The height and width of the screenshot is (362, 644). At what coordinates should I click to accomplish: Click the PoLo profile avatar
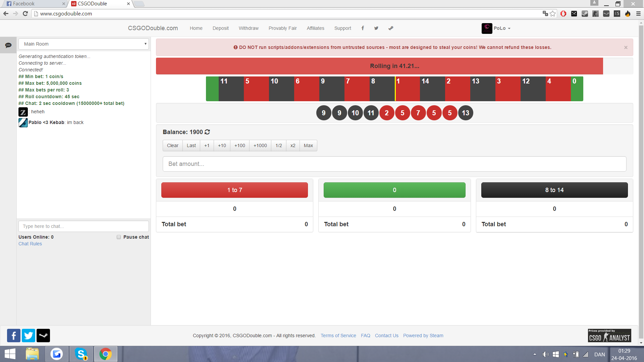click(487, 28)
